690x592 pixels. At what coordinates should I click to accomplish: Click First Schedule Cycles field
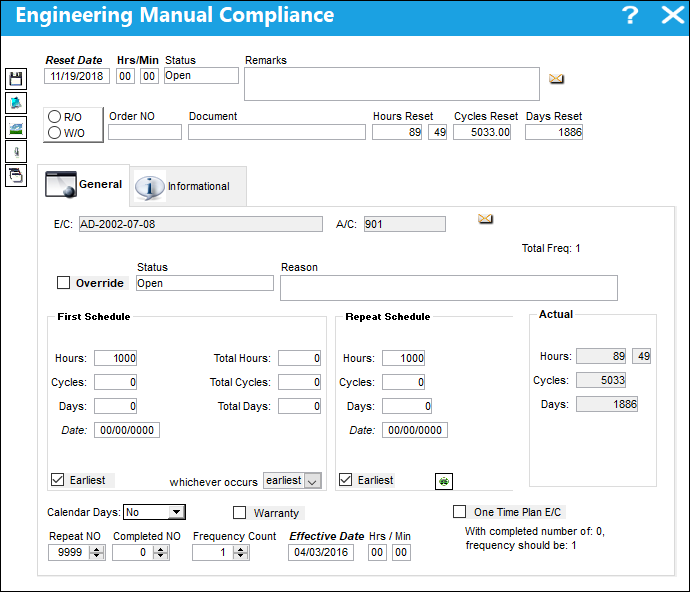point(115,382)
